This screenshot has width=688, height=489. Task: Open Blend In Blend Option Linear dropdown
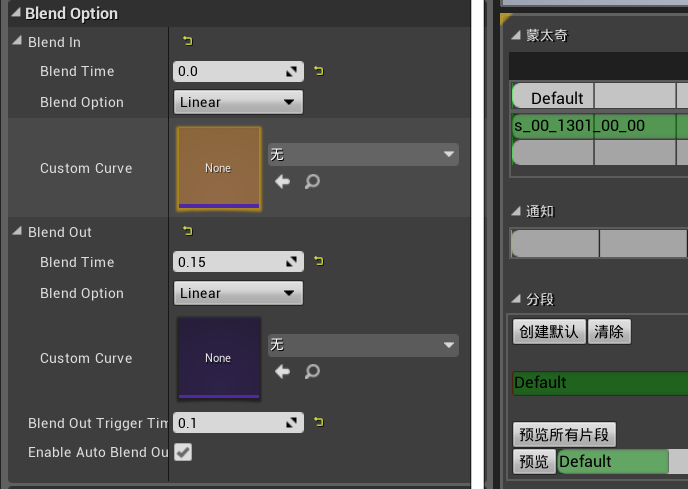coord(238,102)
